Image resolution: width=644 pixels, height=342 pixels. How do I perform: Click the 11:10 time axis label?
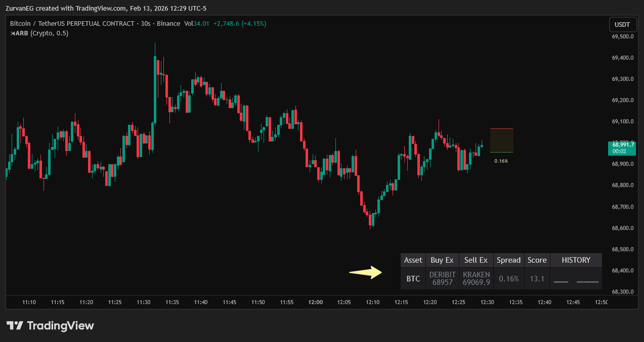(29, 302)
